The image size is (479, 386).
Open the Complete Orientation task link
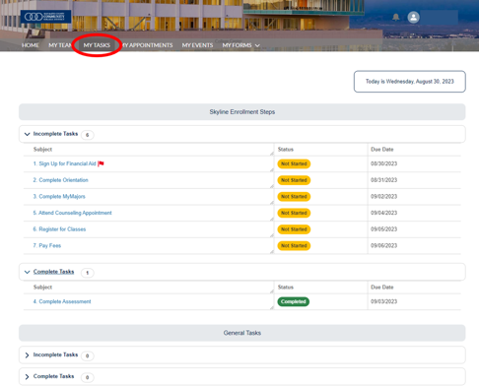point(61,180)
